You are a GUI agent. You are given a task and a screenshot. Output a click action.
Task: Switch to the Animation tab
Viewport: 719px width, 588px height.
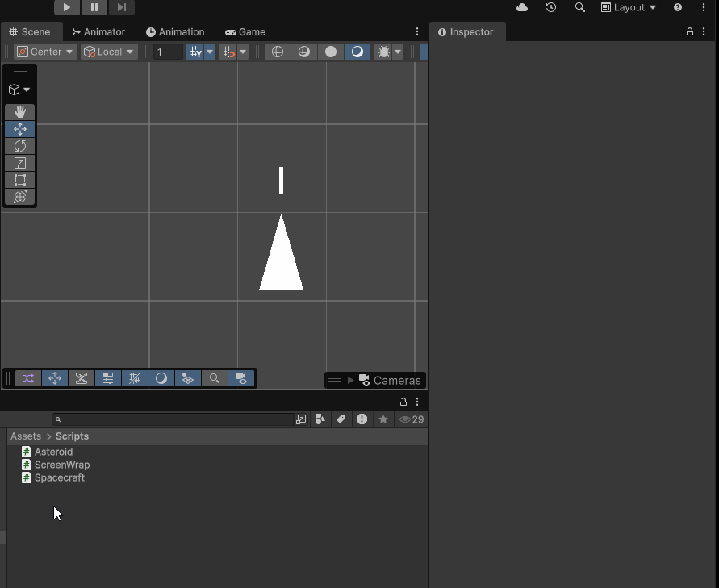(175, 32)
